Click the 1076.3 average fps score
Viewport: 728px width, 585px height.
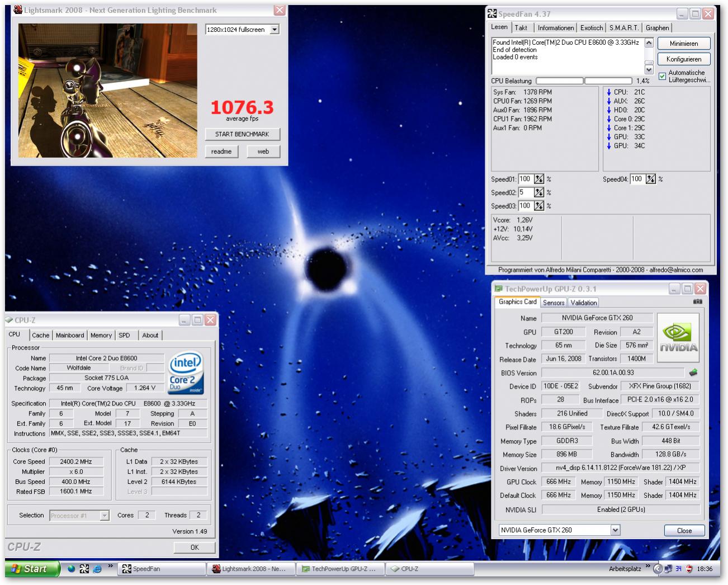point(242,107)
